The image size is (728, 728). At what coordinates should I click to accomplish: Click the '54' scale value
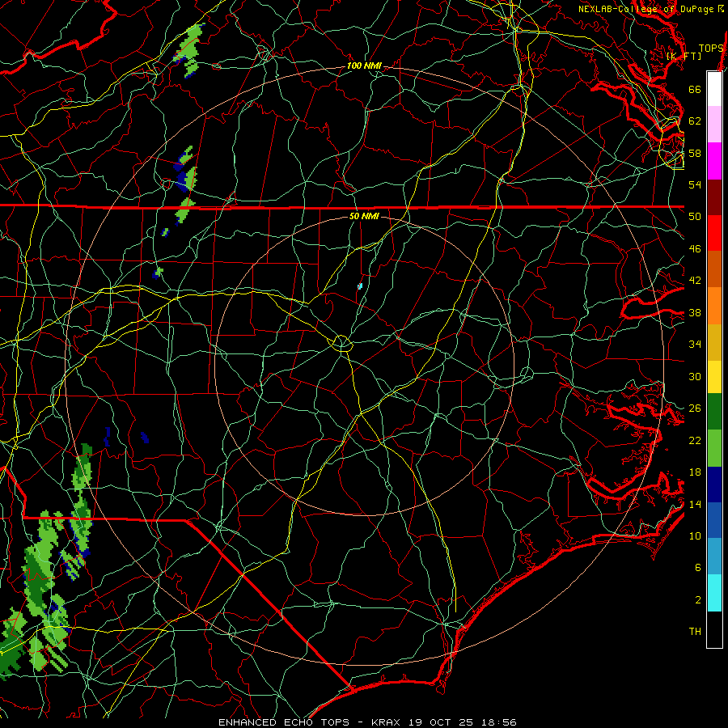tap(695, 184)
